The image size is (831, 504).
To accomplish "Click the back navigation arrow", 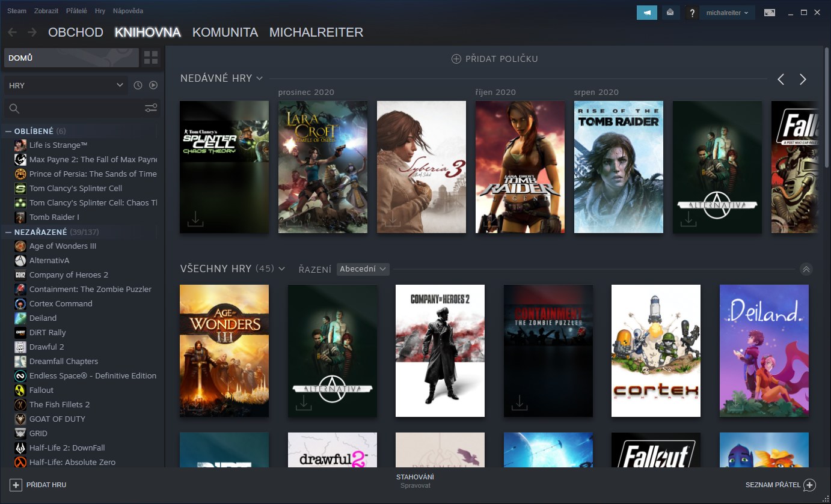I will pyautogui.click(x=12, y=32).
